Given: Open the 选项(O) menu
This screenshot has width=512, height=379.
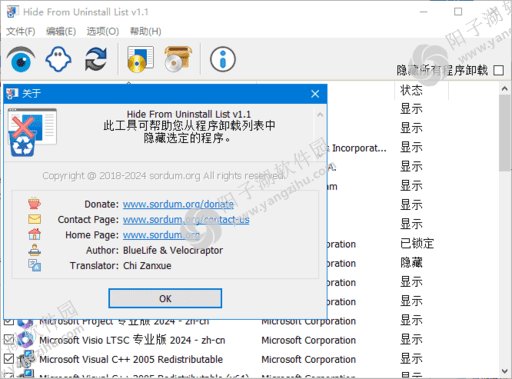Looking at the screenshot, I should 103,31.
